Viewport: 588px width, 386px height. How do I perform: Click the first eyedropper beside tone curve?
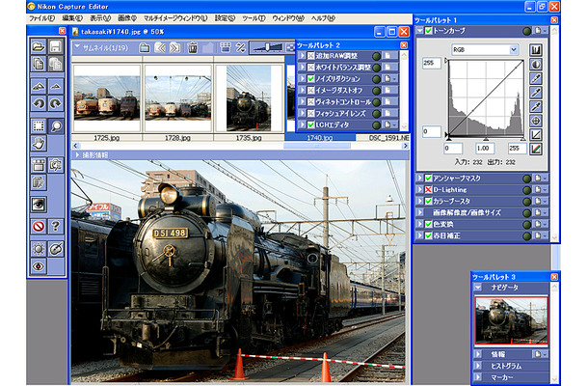(536, 78)
